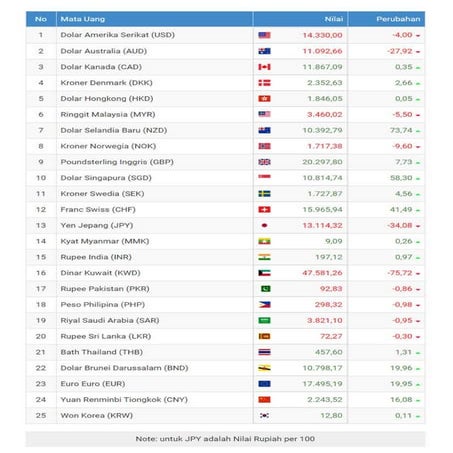453x453 pixels.
Task: Click Euro value 17.495,19
Action: tap(322, 384)
